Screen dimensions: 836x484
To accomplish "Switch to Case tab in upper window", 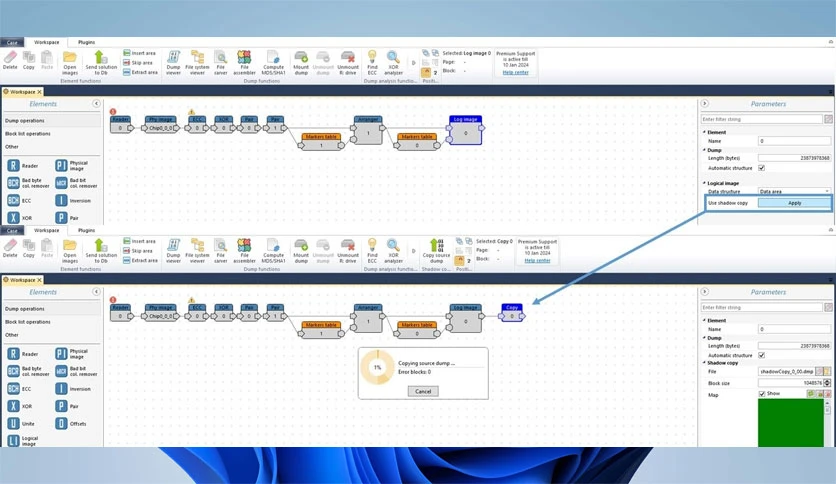I will pos(12,42).
